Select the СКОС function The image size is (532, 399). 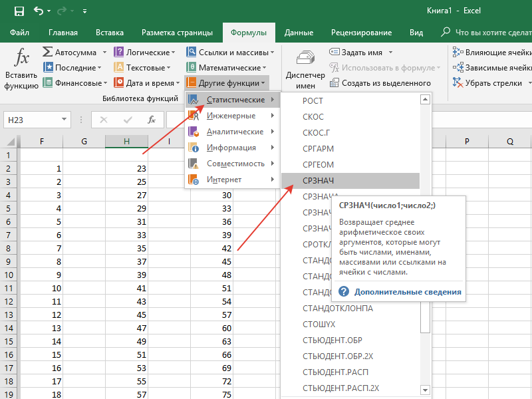350,117
